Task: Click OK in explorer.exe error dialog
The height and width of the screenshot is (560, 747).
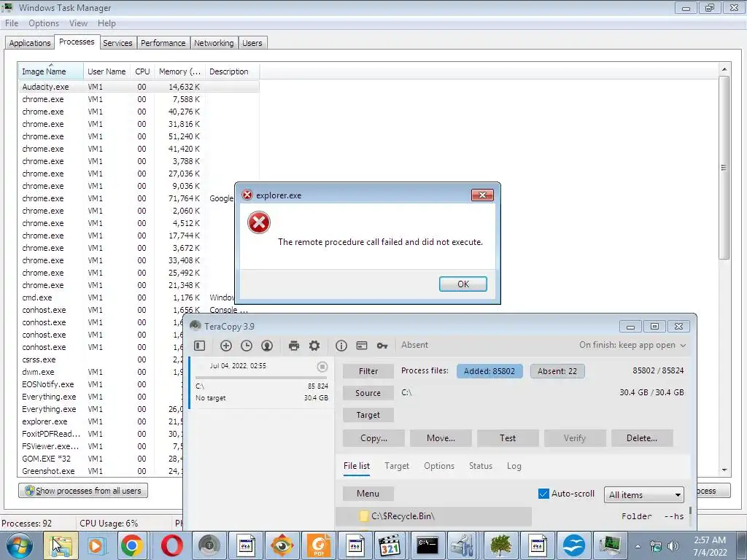Action: pos(463,284)
